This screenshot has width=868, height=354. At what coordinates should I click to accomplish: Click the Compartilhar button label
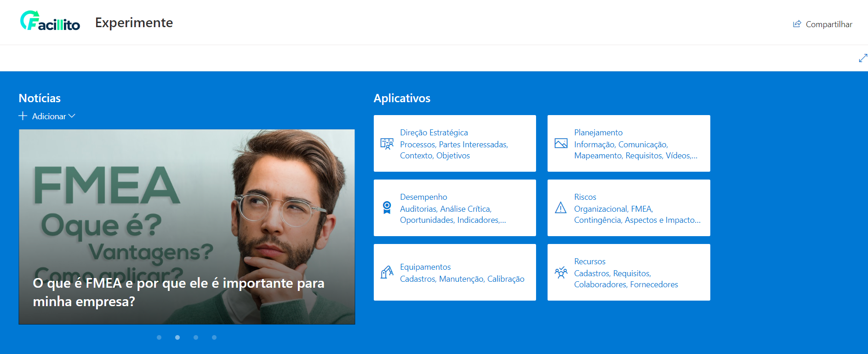click(x=829, y=24)
